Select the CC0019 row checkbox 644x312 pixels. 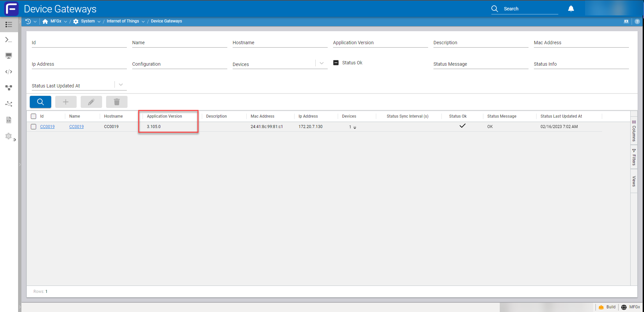33,127
